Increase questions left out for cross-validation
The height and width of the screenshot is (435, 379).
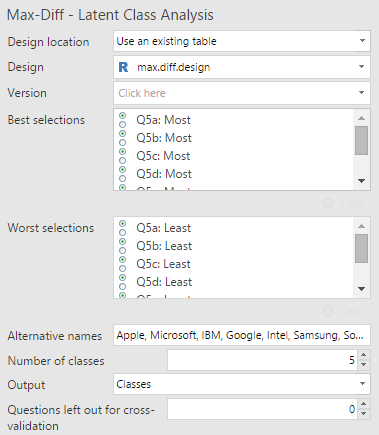364,404
